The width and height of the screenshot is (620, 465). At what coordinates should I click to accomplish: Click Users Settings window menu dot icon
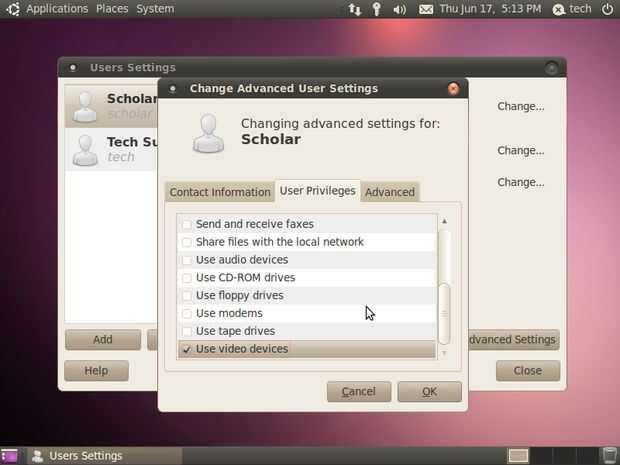pos(73,68)
